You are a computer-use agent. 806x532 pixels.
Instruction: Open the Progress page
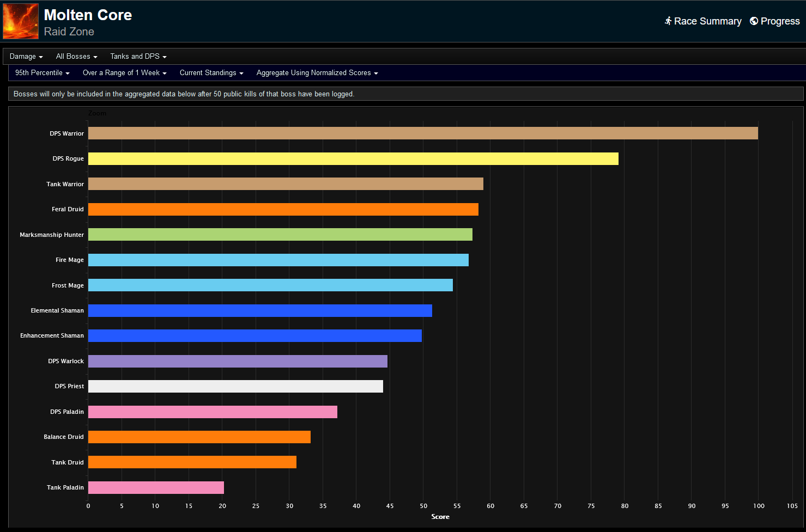(779, 21)
